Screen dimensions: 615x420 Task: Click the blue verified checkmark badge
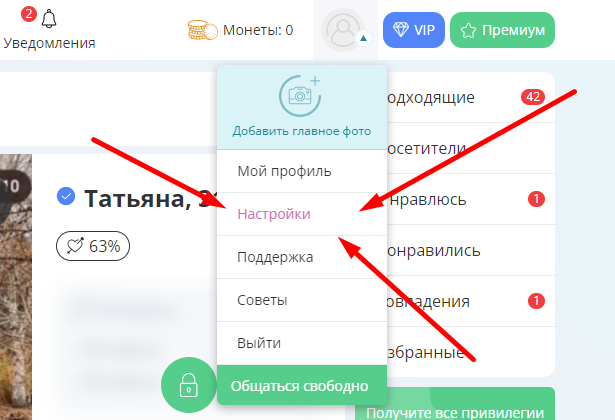[66, 196]
